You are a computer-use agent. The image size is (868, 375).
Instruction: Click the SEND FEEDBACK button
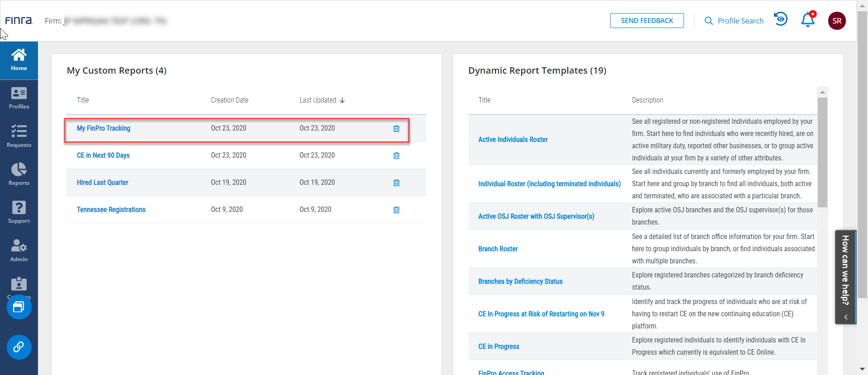pos(646,21)
